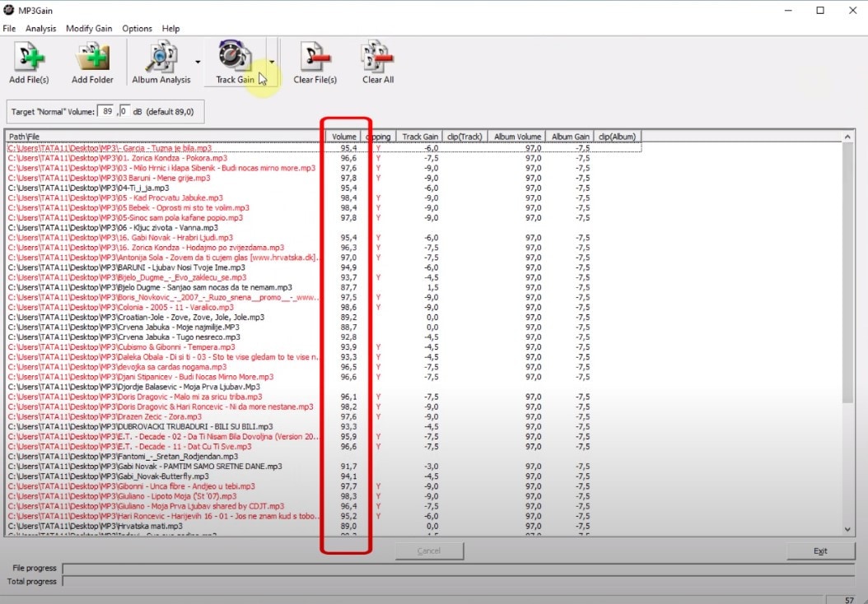868x604 pixels.
Task: Select Croatian-Jole - Zove, Zove, Jole row
Action: (324, 318)
